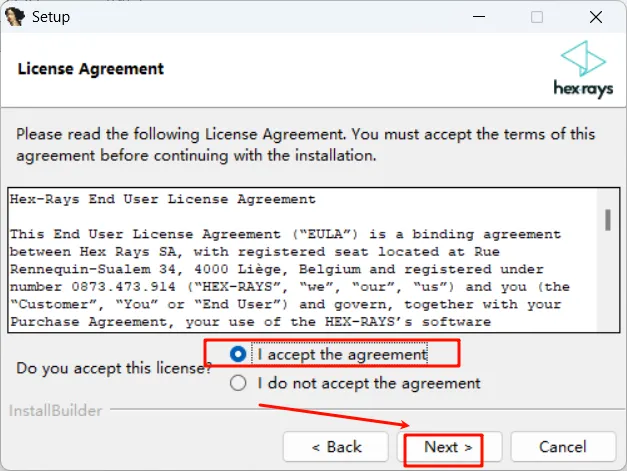Image resolution: width=627 pixels, height=471 pixels.
Task: Click inside the EULA text box body
Action: tap(303, 260)
